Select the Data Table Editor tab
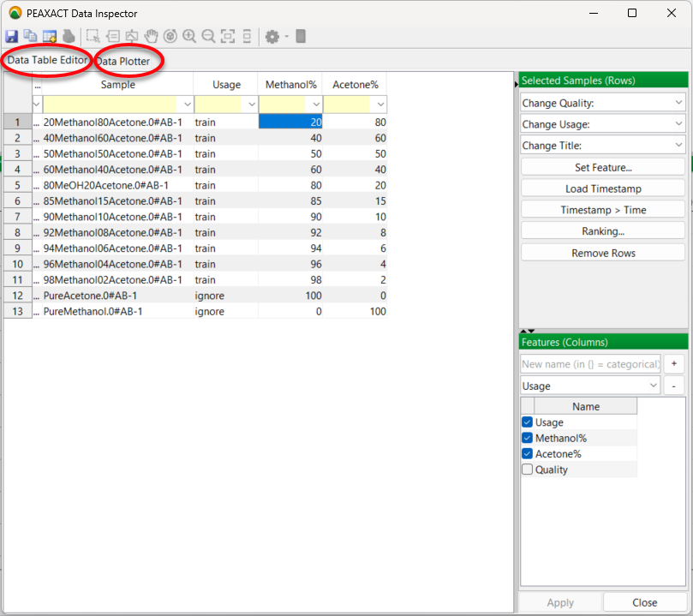The width and height of the screenshot is (693, 616). (x=47, y=61)
